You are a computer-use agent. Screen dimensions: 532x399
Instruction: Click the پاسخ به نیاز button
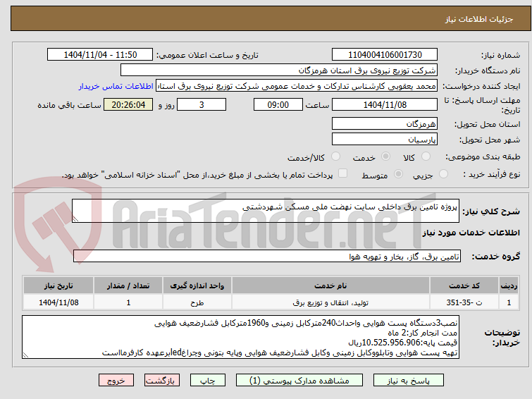point(409,381)
